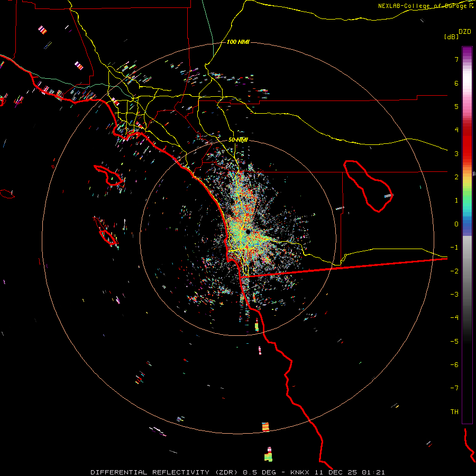
Task: Click the -1 value on the color scale
Action: (454, 248)
